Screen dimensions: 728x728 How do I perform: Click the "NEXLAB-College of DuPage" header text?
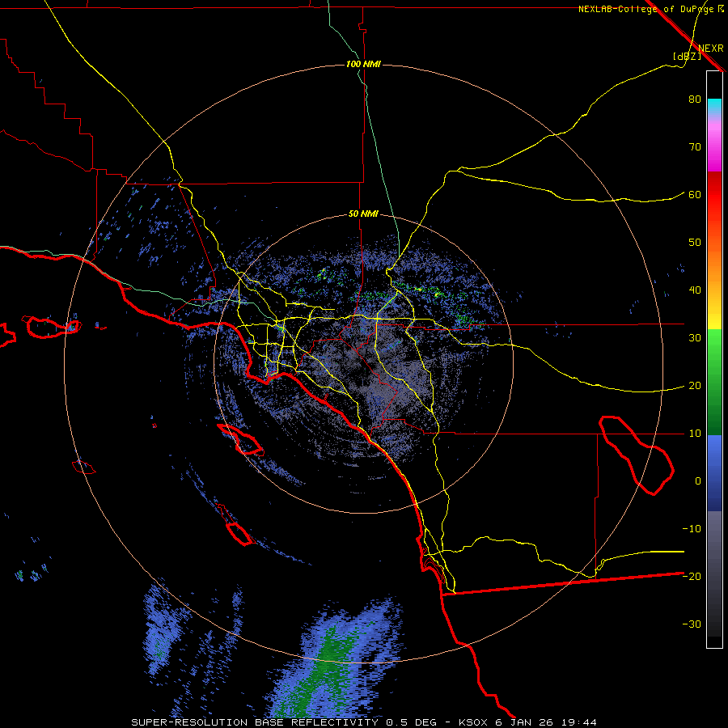645,9
